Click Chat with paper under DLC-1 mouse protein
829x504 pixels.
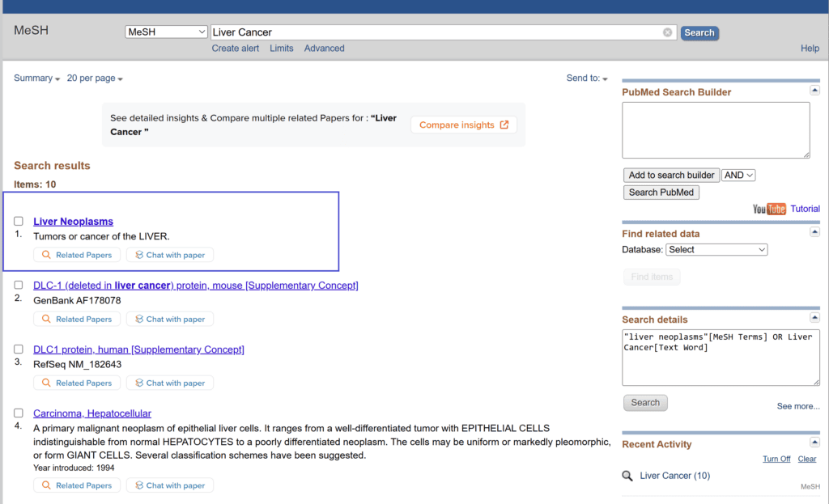pyautogui.click(x=170, y=319)
